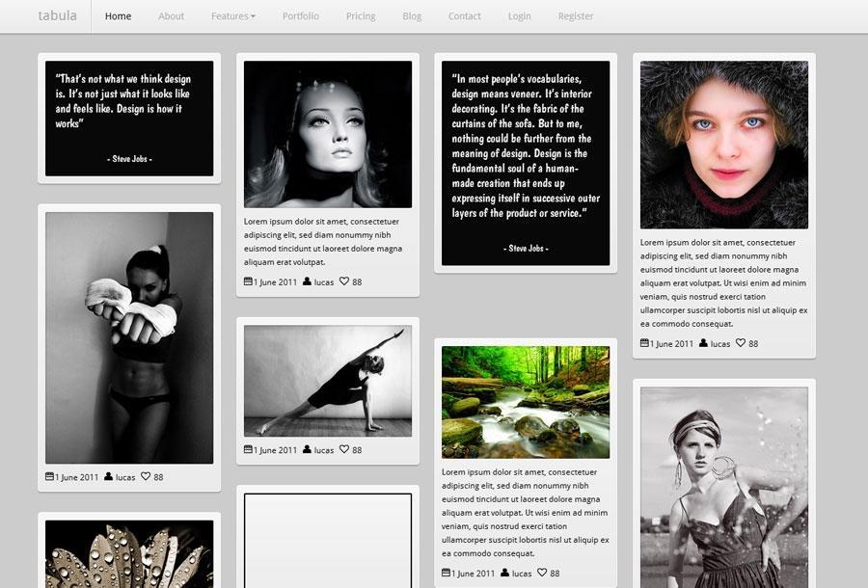The image size is (868, 588).
Task: Click the calendar icon under the boxer photo
Action: (x=49, y=476)
